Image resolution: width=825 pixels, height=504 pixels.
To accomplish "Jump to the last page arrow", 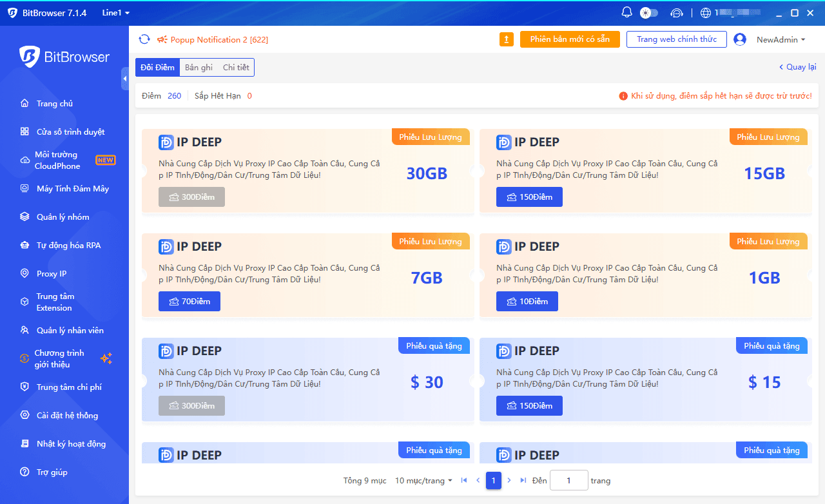I will pyautogui.click(x=523, y=481).
